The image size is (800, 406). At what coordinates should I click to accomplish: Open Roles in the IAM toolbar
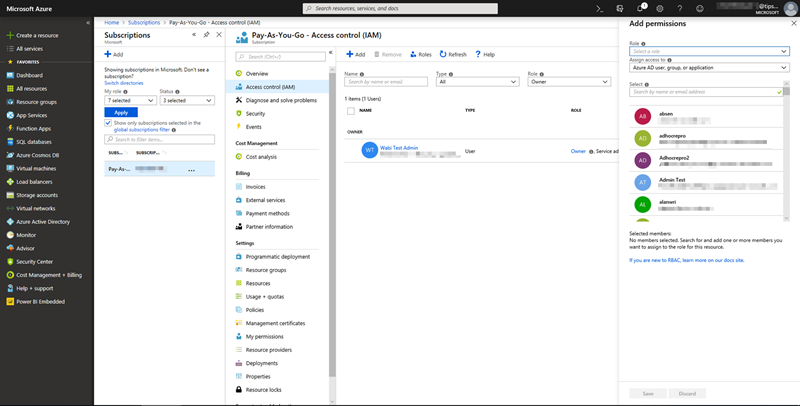point(420,54)
